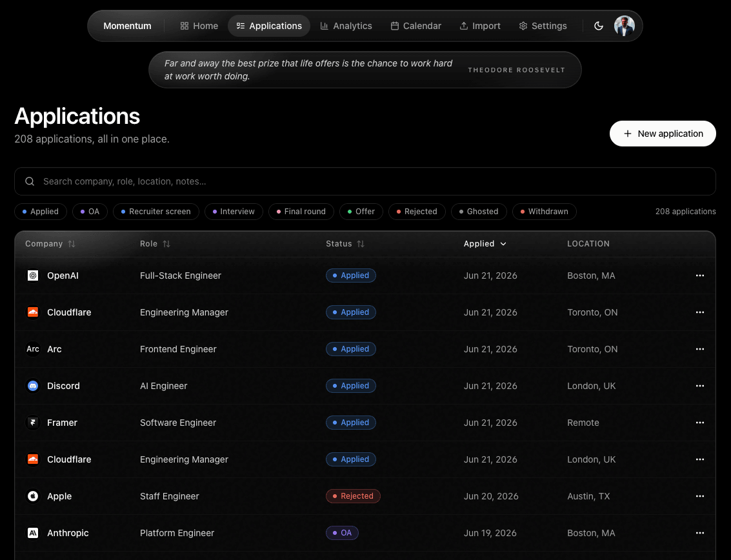This screenshot has height=560, width=731.
Task: Click the Theodore Roosevelt quote banner
Action: (365, 70)
